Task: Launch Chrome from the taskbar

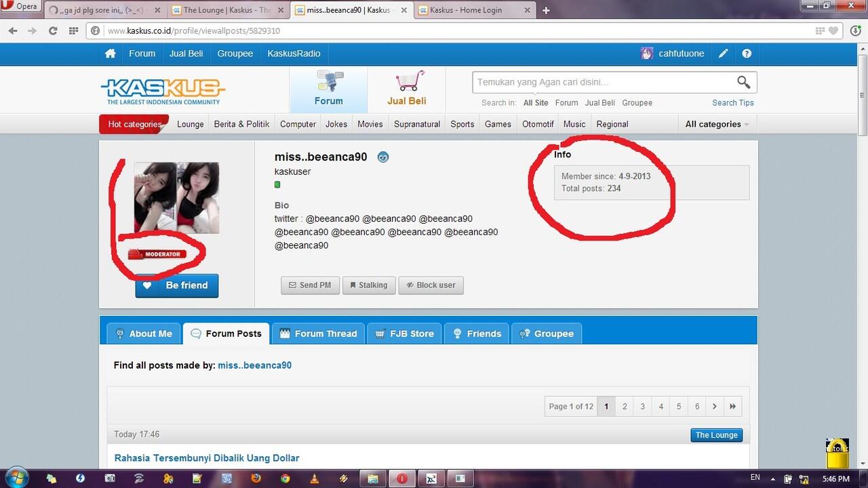Action: (x=285, y=478)
